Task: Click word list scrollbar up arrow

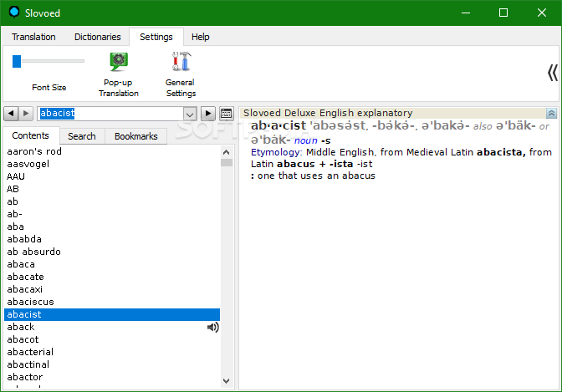Action: (226, 152)
